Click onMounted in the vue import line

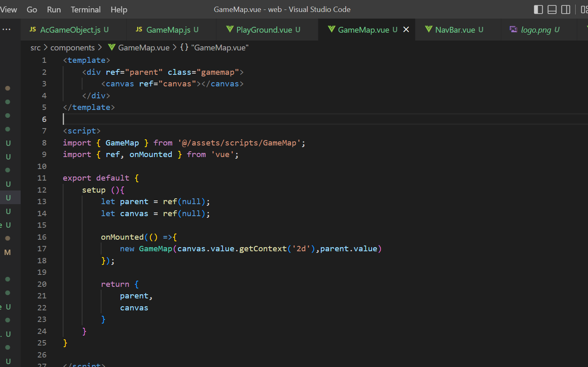click(x=151, y=155)
